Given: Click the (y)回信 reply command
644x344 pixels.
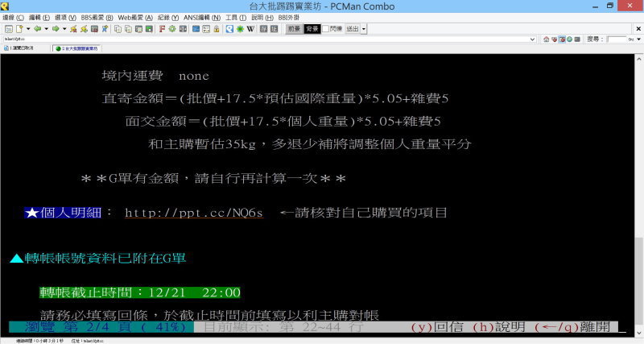Looking at the screenshot, I should point(436,327).
